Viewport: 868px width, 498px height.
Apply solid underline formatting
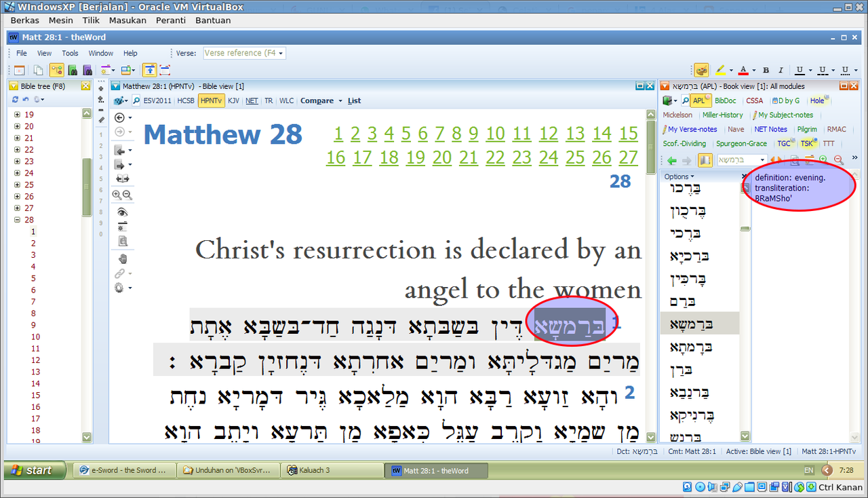(x=800, y=70)
